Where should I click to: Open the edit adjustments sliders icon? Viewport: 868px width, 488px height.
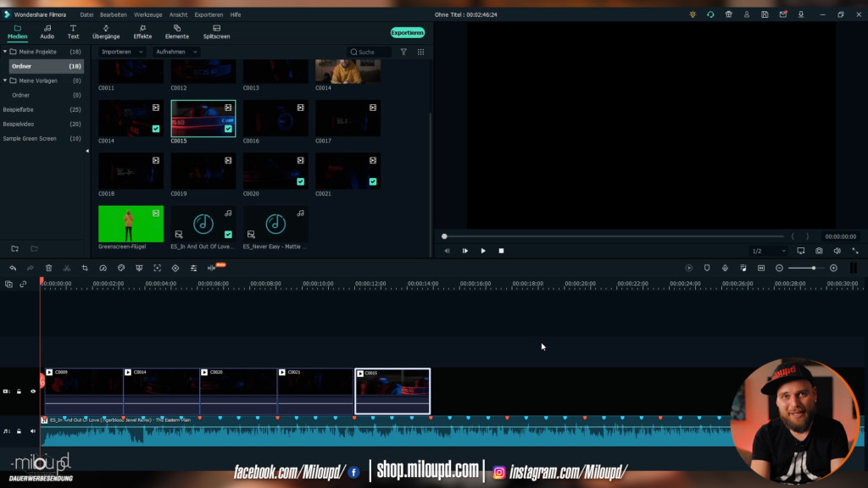point(194,268)
